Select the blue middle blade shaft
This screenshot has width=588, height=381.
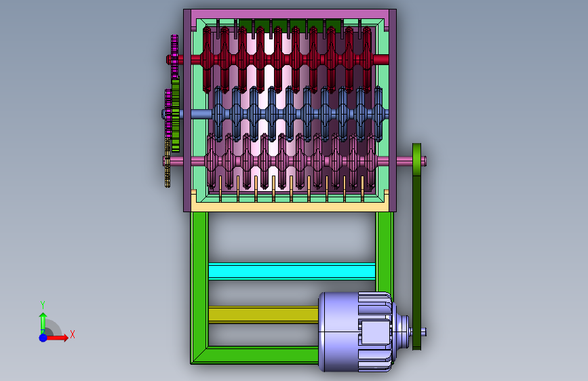[x=275, y=114]
